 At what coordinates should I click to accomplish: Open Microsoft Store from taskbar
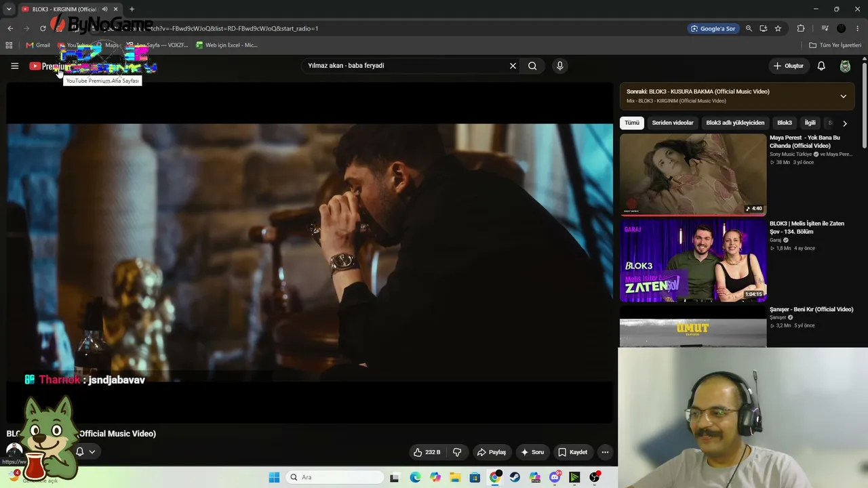[475, 477]
